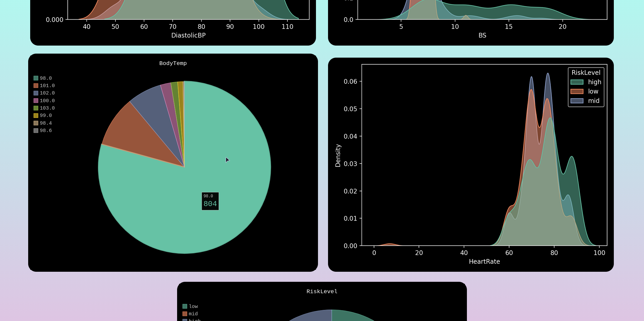Toggle the 102.0 legend entry in BodyTemp
This screenshot has width=644, height=321.
(36, 93)
